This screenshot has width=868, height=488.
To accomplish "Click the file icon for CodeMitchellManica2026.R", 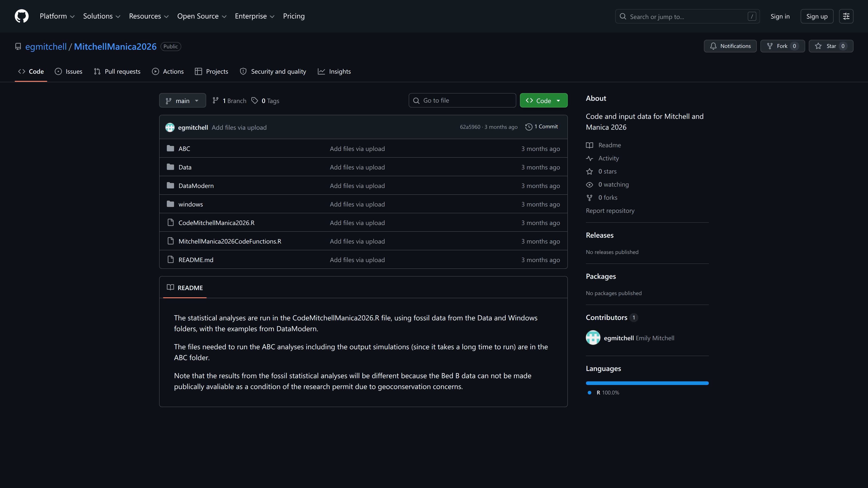I will coord(170,223).
